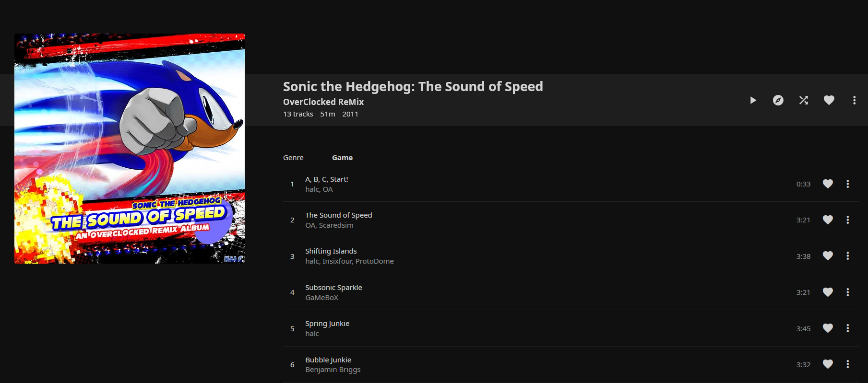This screenshot has height=383, width=868.
Task: Select the Shifting Islands track title
Action: click(x=331, y=251)
